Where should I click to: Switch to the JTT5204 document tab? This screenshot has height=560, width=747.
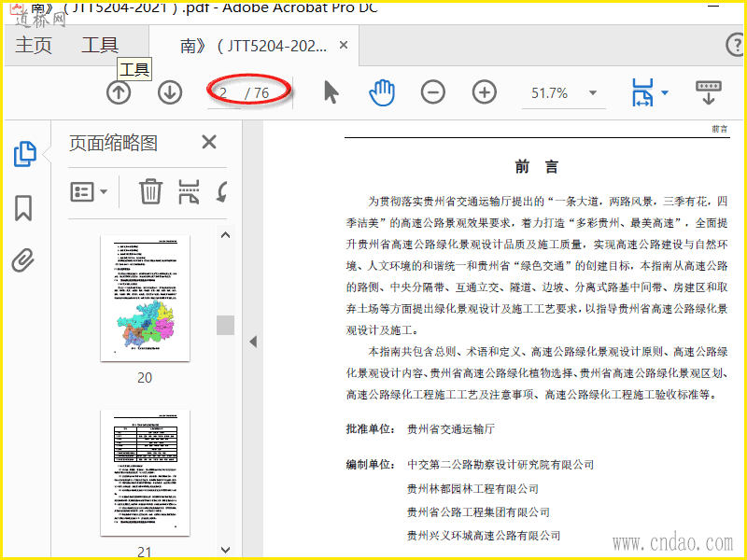point(253,46)
